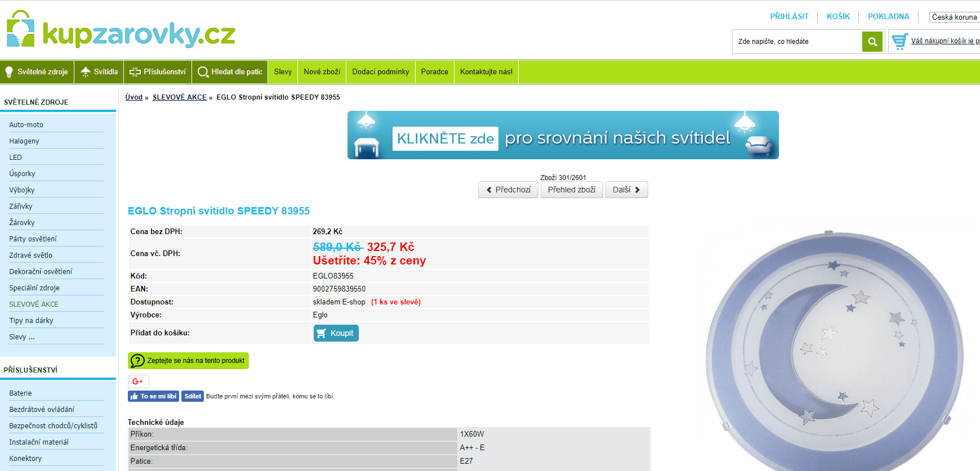Screen dimensions: 980x471
Task: Open the Česká koruna currency dropdown
Action: coord(954,17)
